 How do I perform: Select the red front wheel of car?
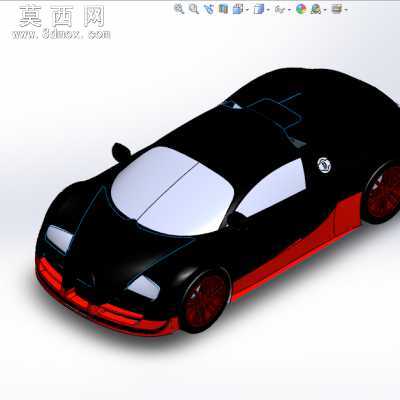(205, 302)
